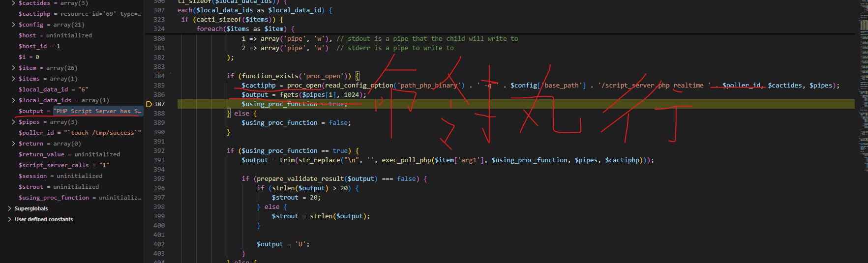
Task: Expand the Superglobals section
Action: 9,208
